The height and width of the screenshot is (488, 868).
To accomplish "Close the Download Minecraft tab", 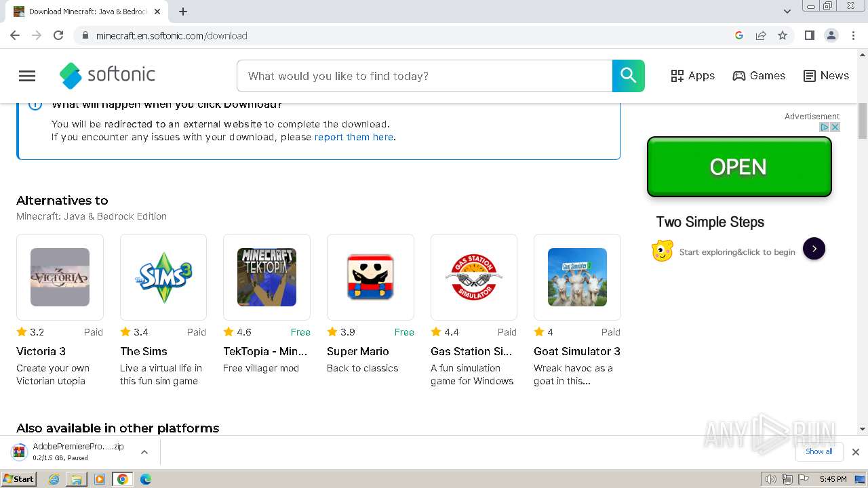I will click(x=157, y=12).
